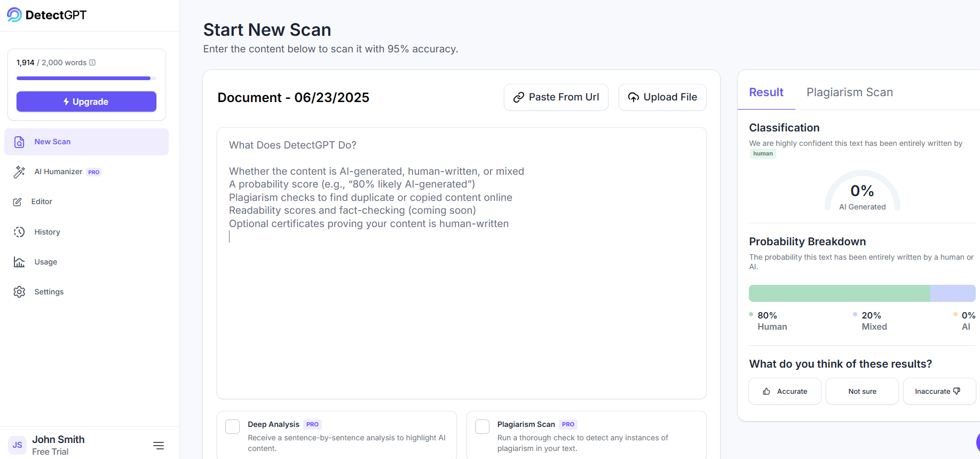Click the New Scan document icon
The width and height of the screenshot is (980, 459).
[19, 142]
